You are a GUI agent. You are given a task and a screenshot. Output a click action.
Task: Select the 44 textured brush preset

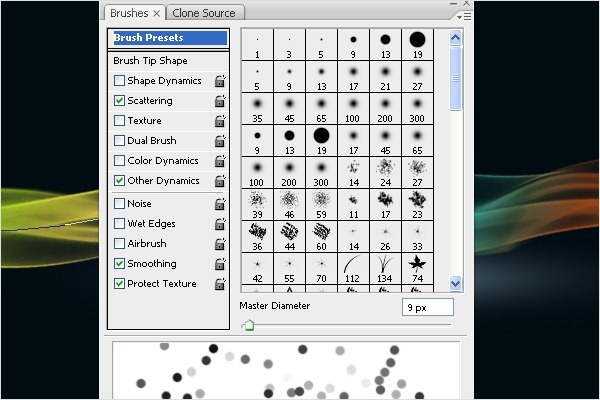tap(289, 237)
